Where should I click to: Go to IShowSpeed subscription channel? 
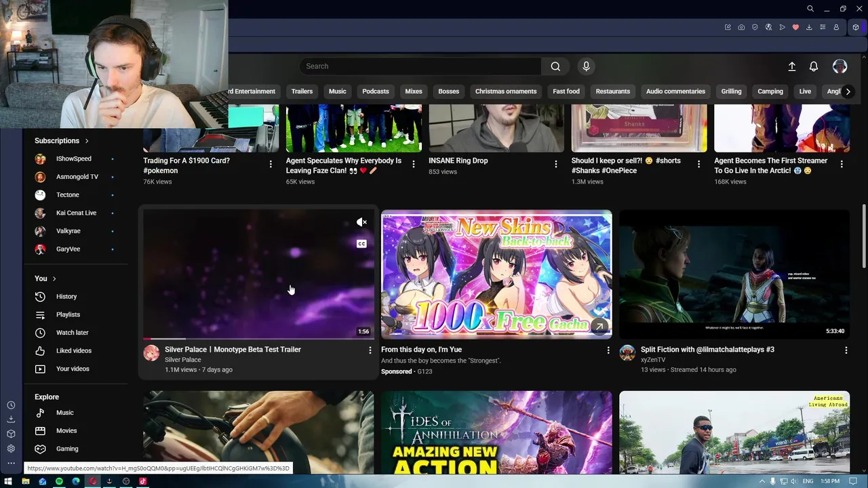tap(75, 159)
